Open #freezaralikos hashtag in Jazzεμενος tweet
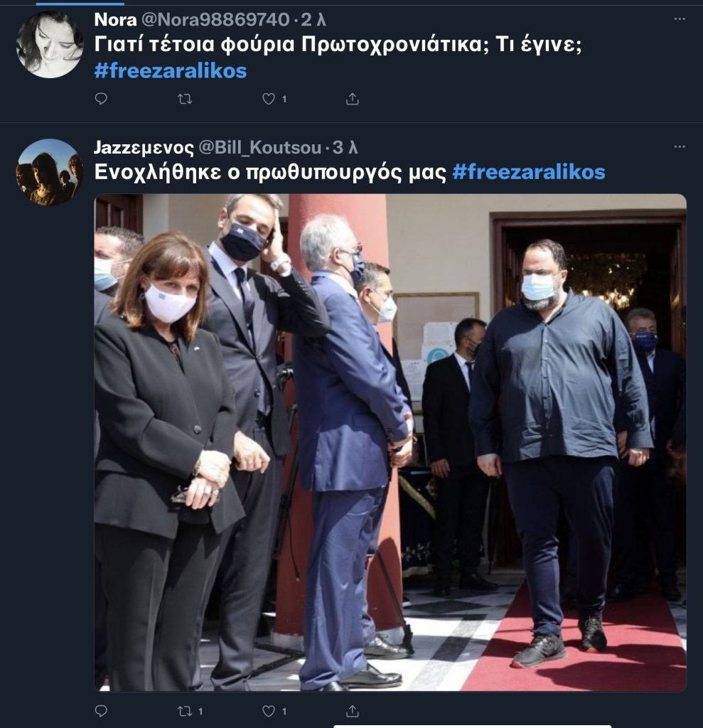This screenshot has width=703, height=728. [x=528, y=172]
